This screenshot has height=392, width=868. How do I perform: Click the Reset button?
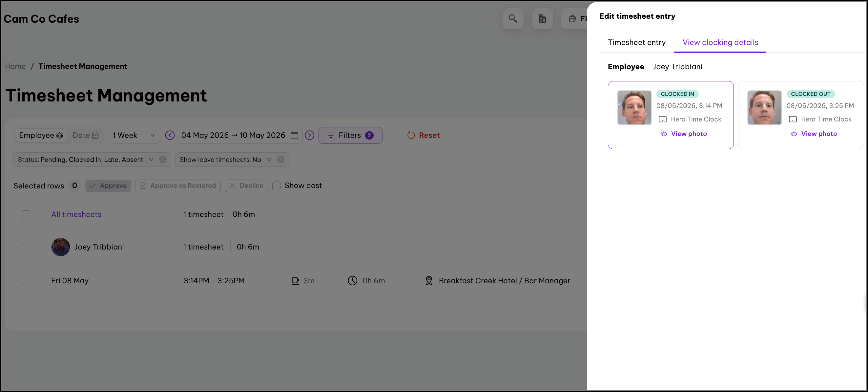[x=423, y=135]
